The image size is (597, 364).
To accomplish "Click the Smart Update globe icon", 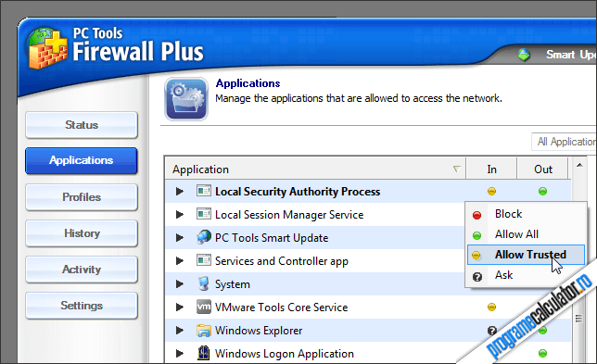I will coord(524,55).
